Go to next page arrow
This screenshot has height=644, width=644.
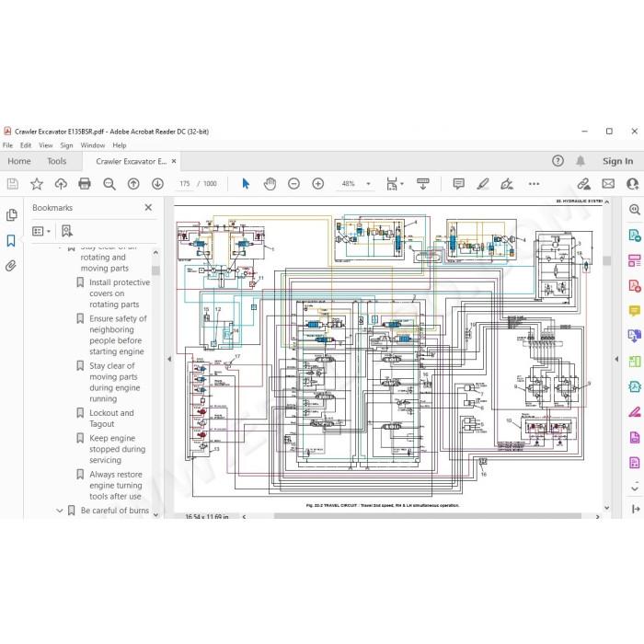(157, 184)
